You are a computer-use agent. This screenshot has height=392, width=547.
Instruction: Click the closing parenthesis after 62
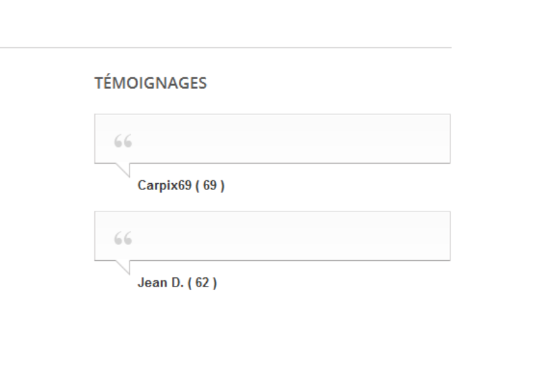[x=214, y=283]
